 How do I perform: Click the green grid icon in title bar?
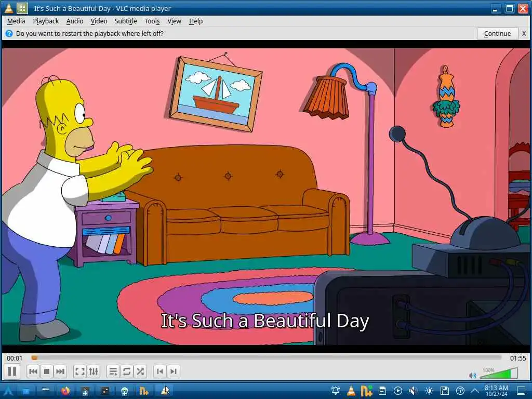[22, 8]
